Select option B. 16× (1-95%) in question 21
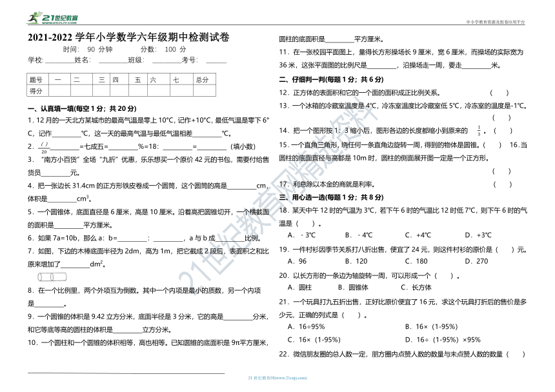Viewport: 555px width, 392px height. [432, 327]
